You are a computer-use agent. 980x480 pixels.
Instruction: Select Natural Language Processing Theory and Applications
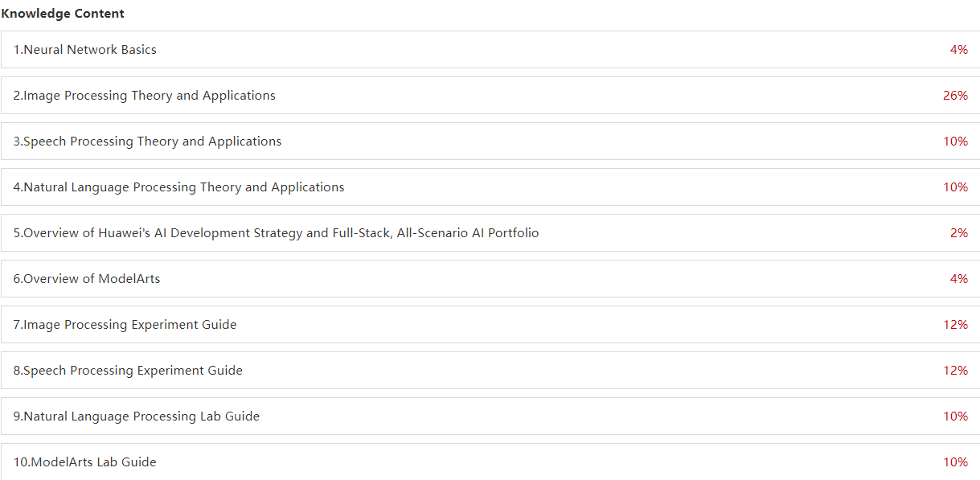(x=490, y=187)
